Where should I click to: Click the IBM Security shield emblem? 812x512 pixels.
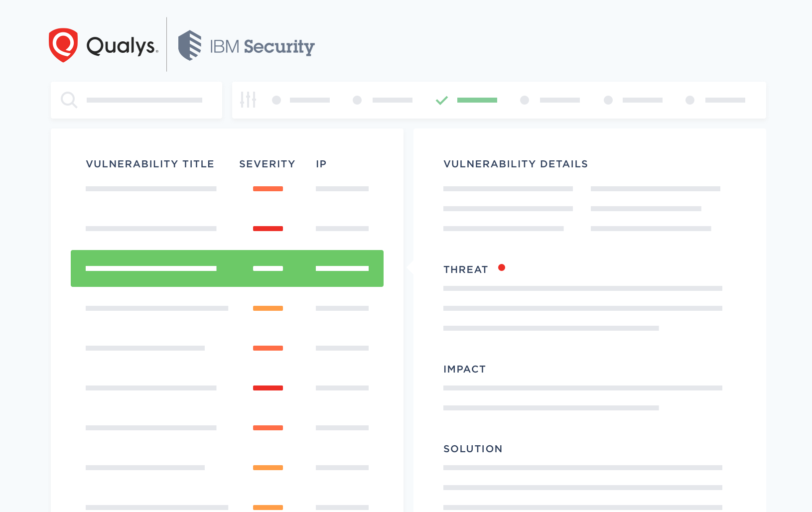[x=190, y=45]
